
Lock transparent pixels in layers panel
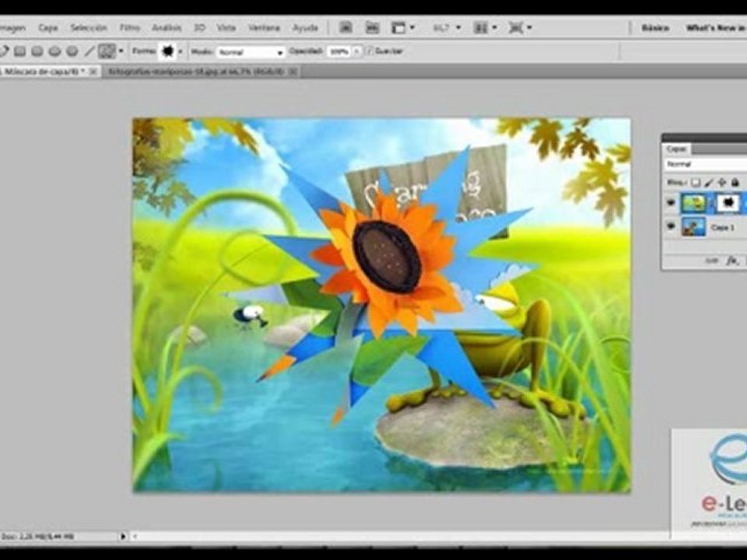[x=696, y=182]
